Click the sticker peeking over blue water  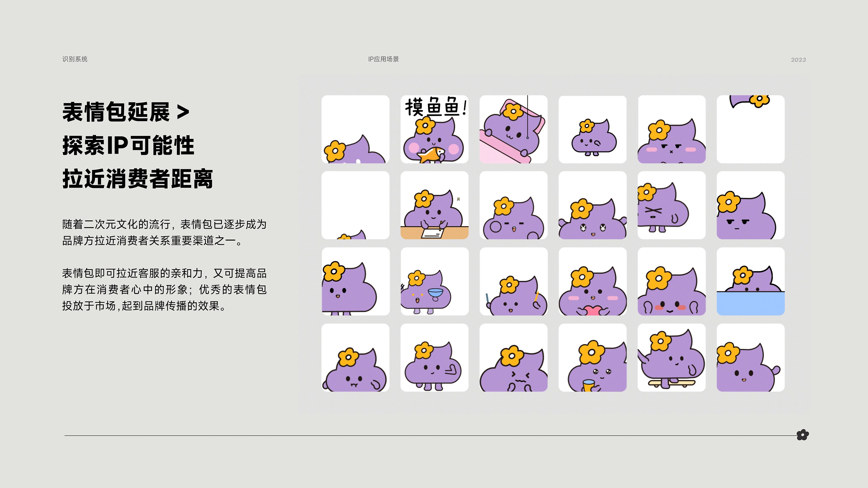pyautogui.click(x=750, y=281)
